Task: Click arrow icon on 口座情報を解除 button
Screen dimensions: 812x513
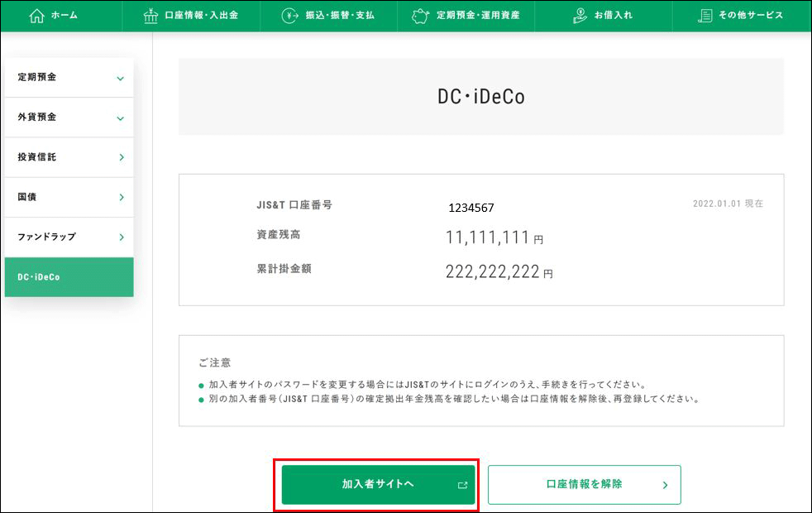Action: (x=665, y=485)
